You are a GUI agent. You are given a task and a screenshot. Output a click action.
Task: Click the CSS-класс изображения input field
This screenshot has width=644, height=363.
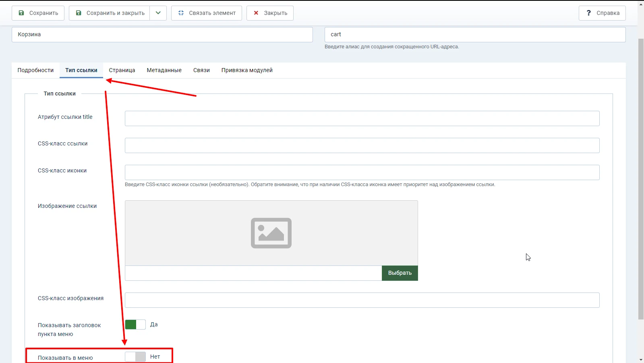[362, 300]
